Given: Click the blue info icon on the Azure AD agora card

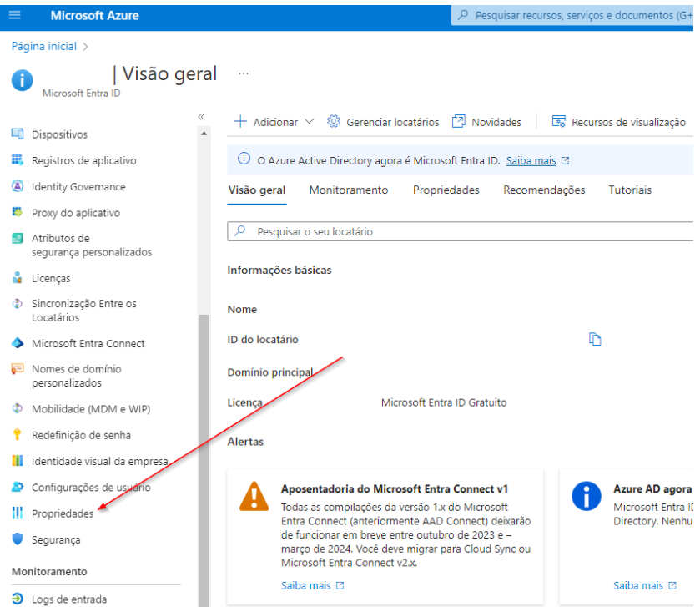Looking at the screenshot, I should pyautogui.click(x=587, y=496).
